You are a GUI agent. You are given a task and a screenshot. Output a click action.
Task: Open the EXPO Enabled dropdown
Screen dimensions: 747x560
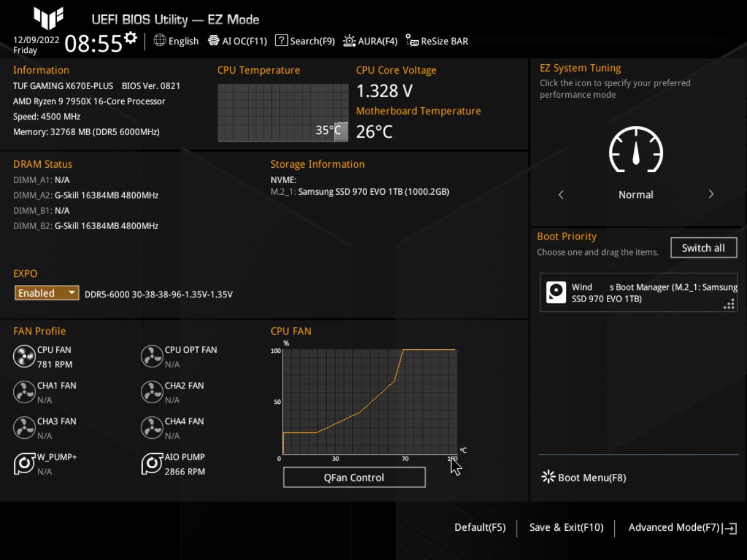pos(47,293)
